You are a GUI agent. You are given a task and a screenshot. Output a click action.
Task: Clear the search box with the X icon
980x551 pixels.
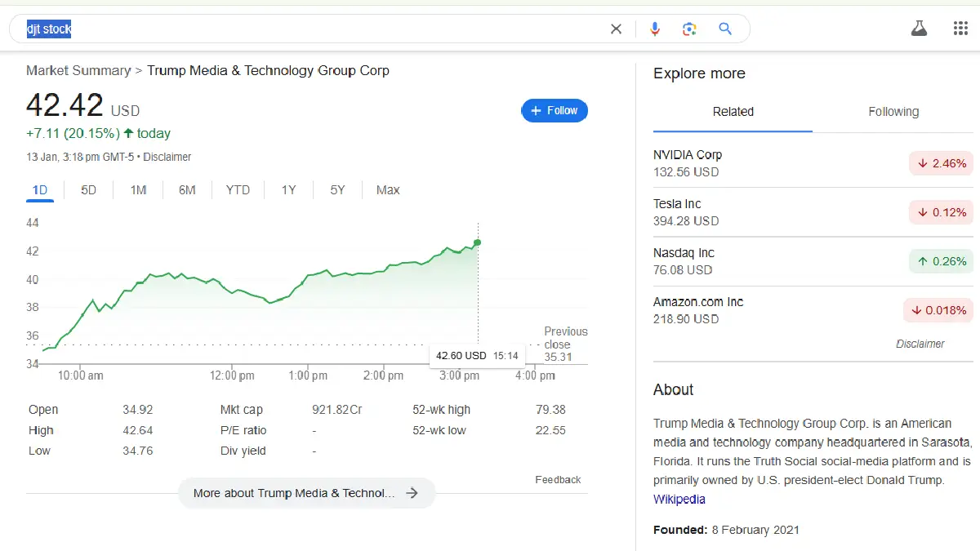616,29
